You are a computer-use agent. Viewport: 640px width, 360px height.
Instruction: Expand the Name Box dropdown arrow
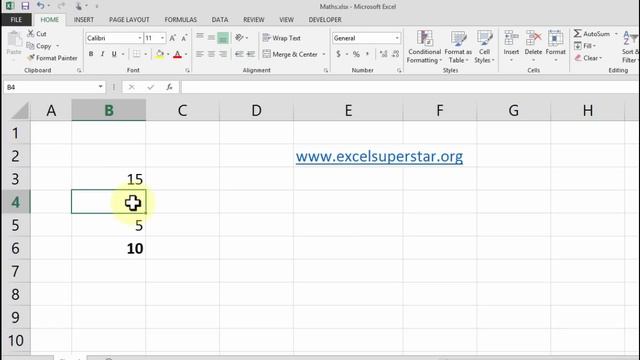click(x=100, y=87)
